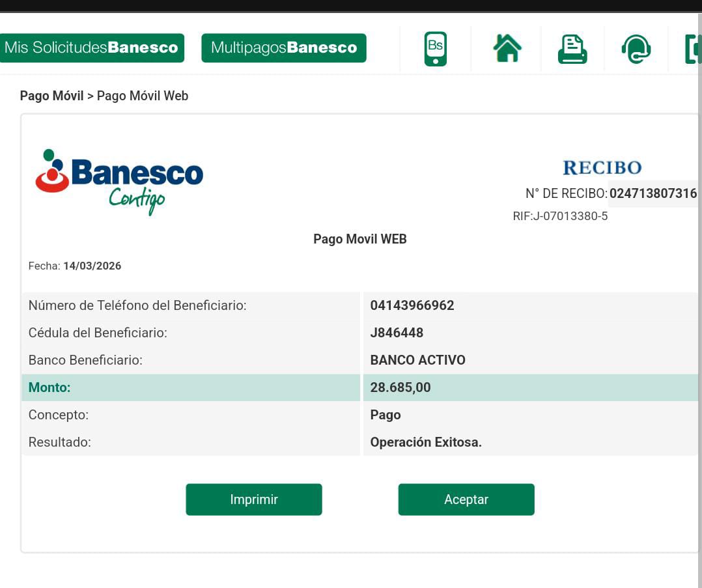Navigate to Pago Móvil breadcrumb

point(51,96)
